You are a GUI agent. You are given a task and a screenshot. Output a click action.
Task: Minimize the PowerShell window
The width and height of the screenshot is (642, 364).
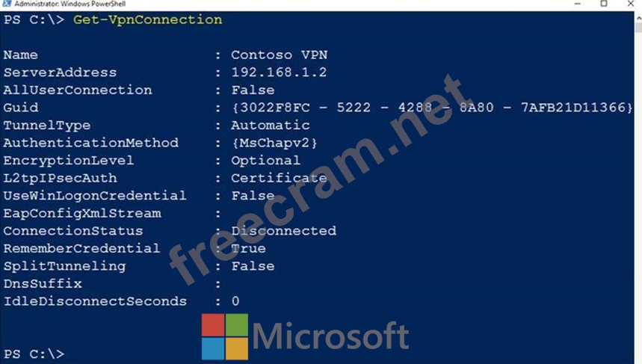(x=577, y=4)
